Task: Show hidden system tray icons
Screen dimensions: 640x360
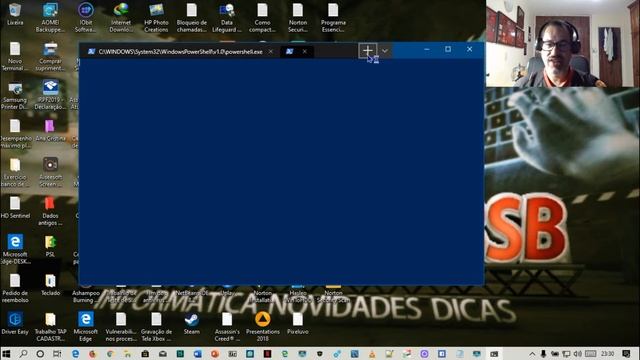Action: point(532,353)
